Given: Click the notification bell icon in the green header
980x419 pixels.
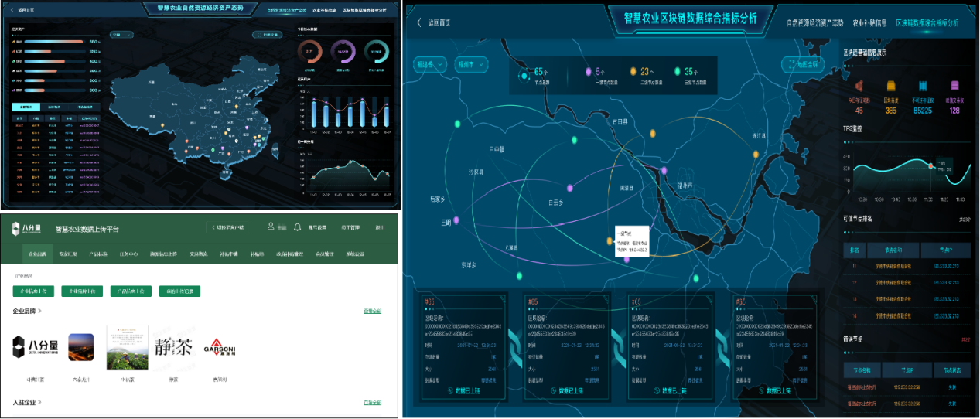Looking at the screenshot, I should pos(295,227).
